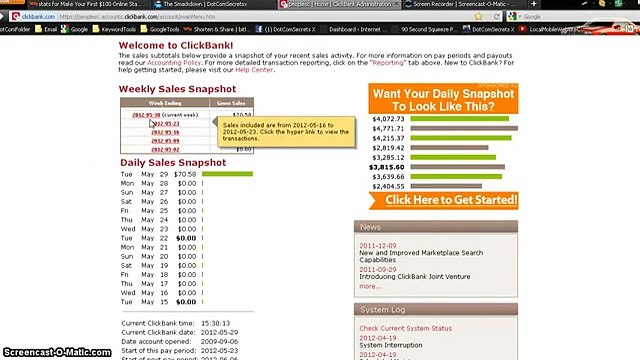
Task: Visit the Help Center link
Action: click(x=254, y=70)
